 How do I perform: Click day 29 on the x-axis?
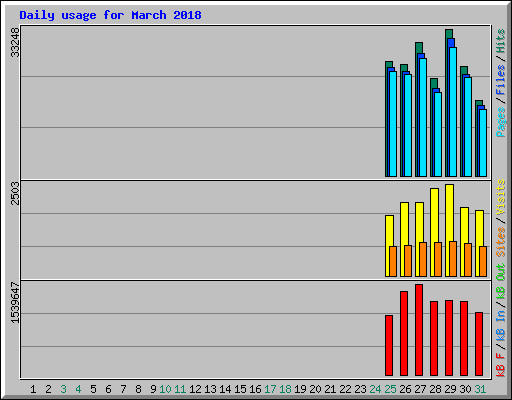pyautogui.click(x=450, y=389)
